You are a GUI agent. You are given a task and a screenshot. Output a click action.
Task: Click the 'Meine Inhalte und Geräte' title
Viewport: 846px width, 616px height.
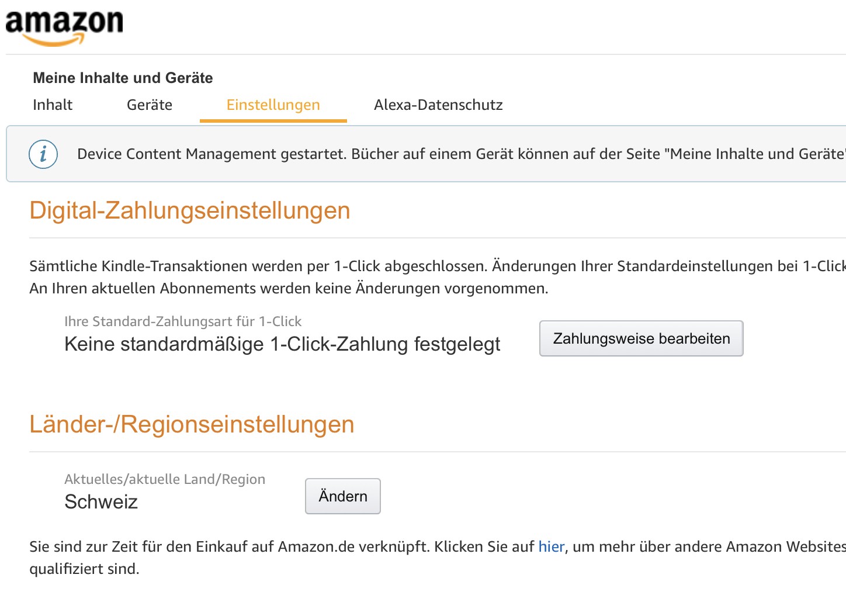pos(123,78)
